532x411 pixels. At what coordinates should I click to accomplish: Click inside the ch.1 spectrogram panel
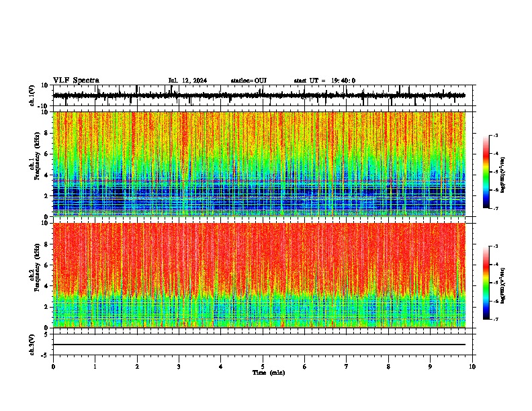(259, 164)
